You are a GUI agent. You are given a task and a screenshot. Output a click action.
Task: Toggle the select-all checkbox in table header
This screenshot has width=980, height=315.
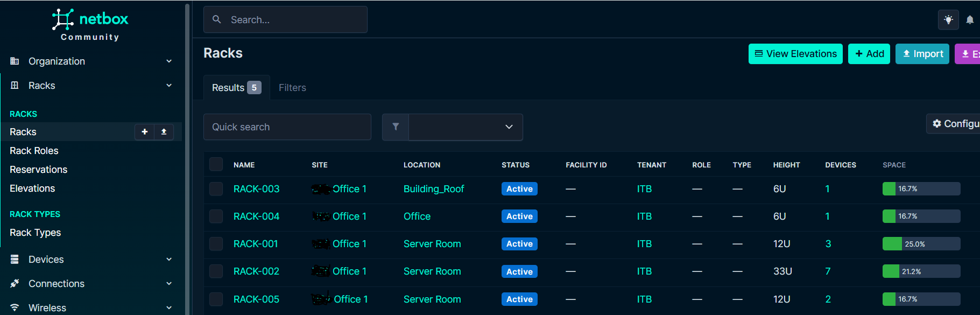point(216,165)
